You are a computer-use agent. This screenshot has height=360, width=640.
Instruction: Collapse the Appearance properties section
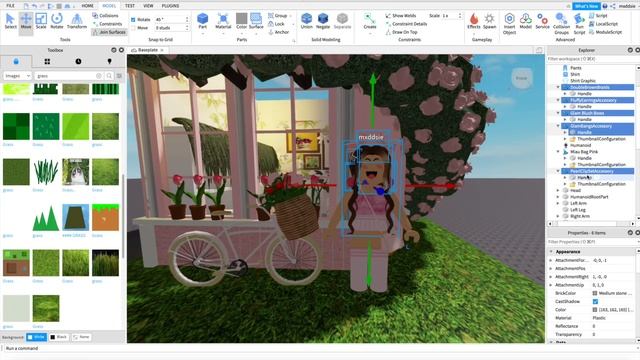[x=551, y=252]
